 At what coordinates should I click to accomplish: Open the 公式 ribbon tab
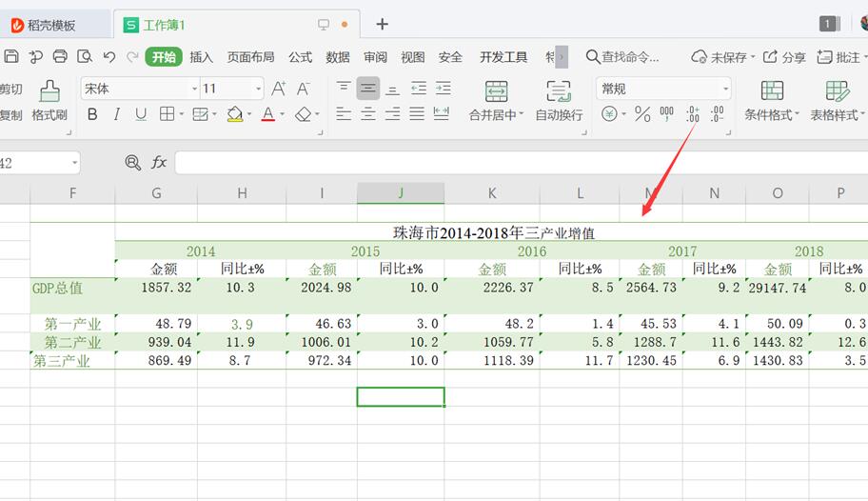(301, 57)
